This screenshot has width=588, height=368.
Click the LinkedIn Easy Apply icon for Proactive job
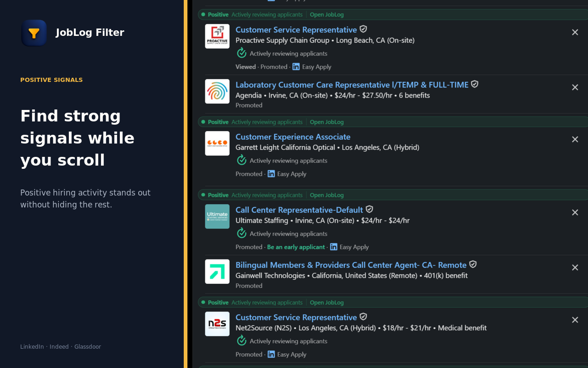(x=296, y=67)
